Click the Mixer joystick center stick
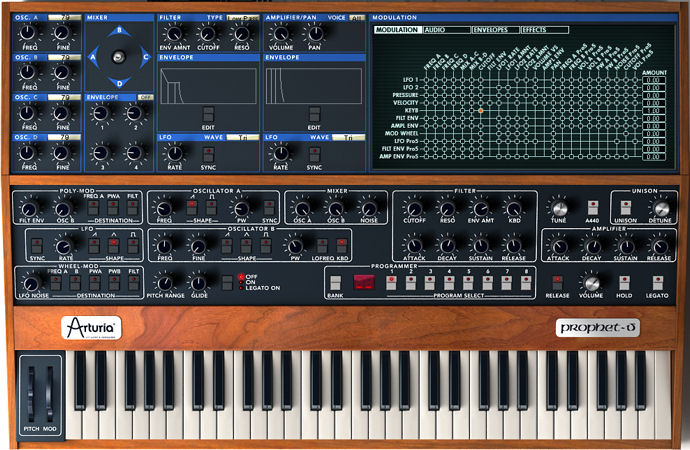690x450 pixels. tap(119, 57)
